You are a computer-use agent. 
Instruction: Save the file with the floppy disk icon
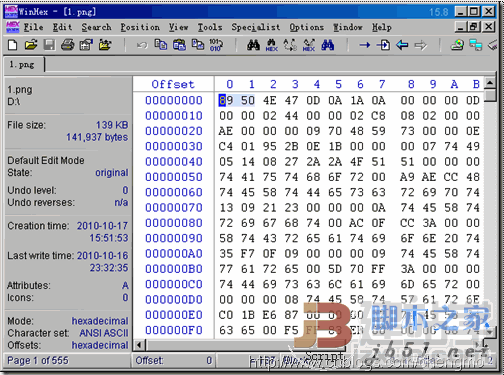[x=49, y=44]
